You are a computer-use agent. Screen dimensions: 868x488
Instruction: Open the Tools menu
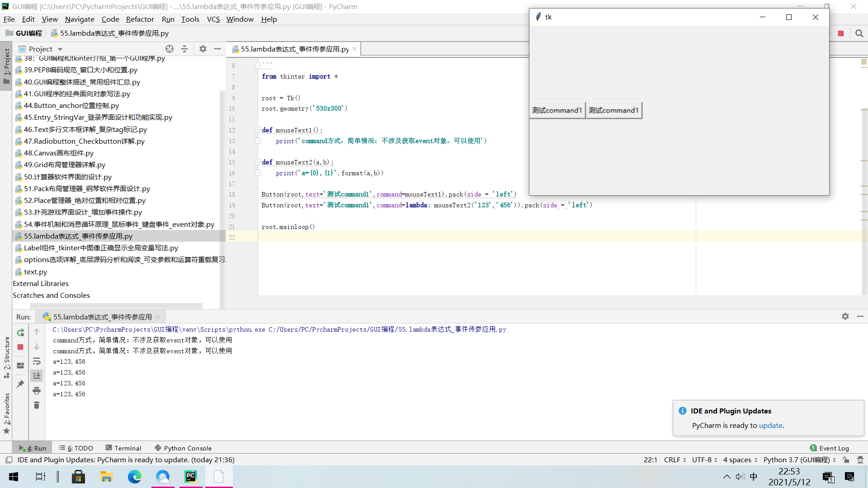click(190, 19)
